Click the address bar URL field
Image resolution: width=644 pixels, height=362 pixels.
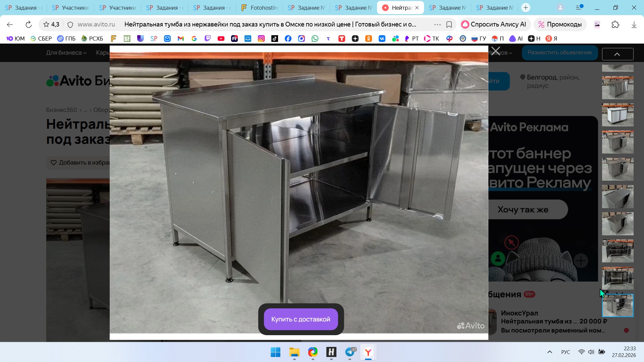coord(97,24)
